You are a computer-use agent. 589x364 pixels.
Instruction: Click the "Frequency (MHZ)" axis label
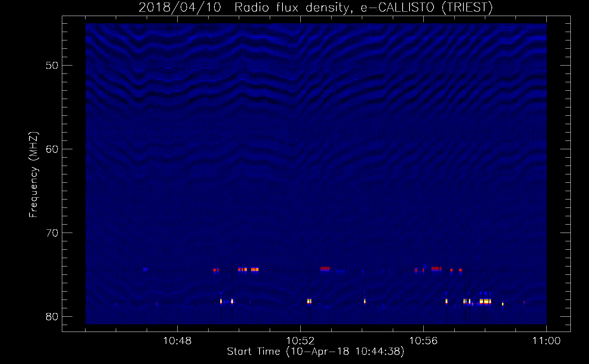[33, 175]
